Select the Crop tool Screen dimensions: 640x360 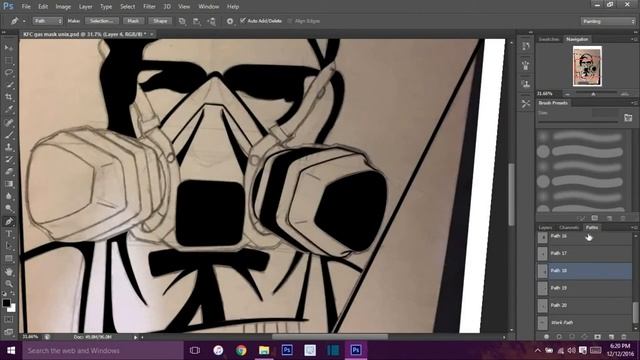pos(9,97)
